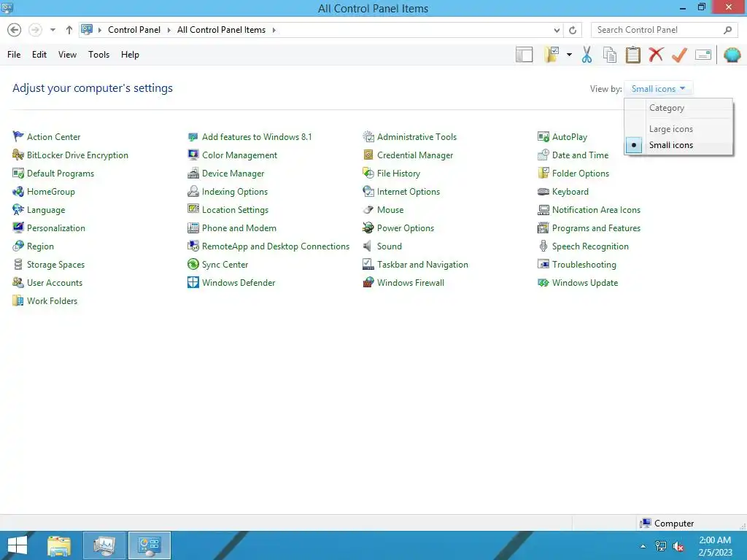
Task: Open the Edit menu
Action: pyautogui.click(x=39, y=55)
